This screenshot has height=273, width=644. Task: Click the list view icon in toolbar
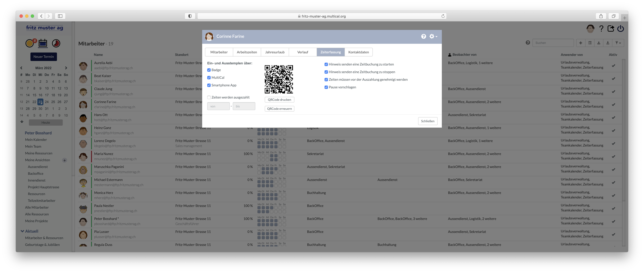click(590, 43)
